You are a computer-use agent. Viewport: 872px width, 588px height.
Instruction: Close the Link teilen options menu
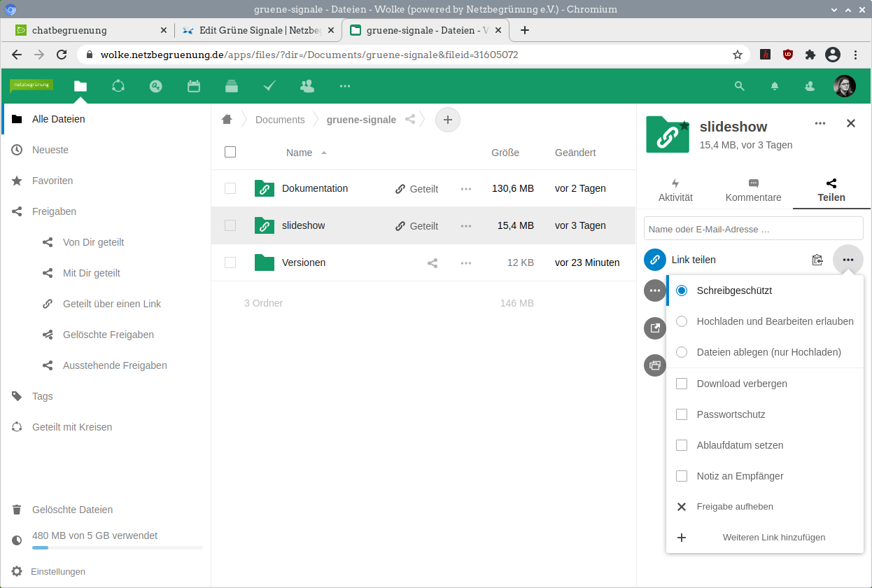pyautogui.click(x=848, y=260)
